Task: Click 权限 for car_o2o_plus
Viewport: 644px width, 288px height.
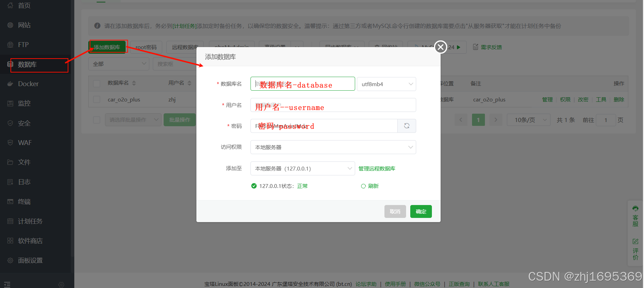Action: point(565,100)
